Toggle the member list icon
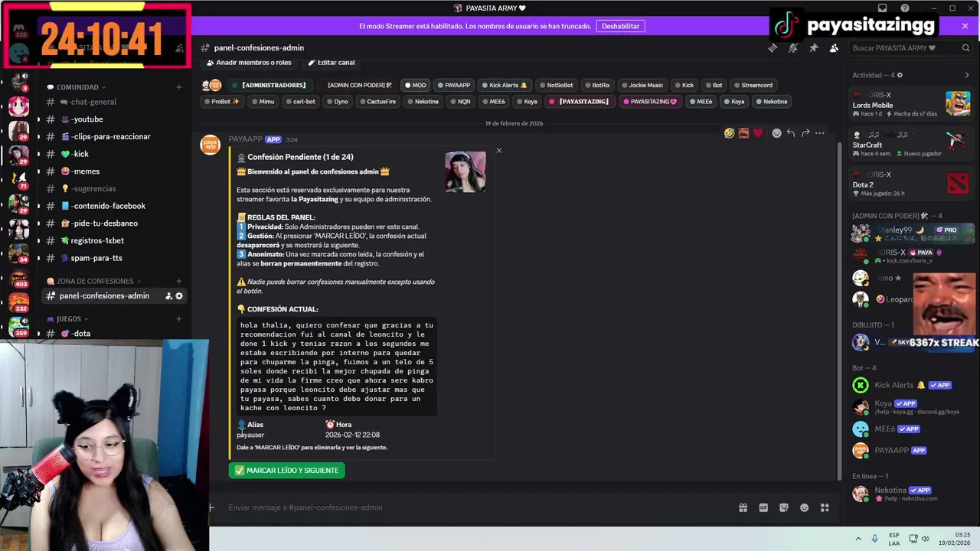Viewport: 980px width, 551px height. pyautogui.click(x=834, y=47)
